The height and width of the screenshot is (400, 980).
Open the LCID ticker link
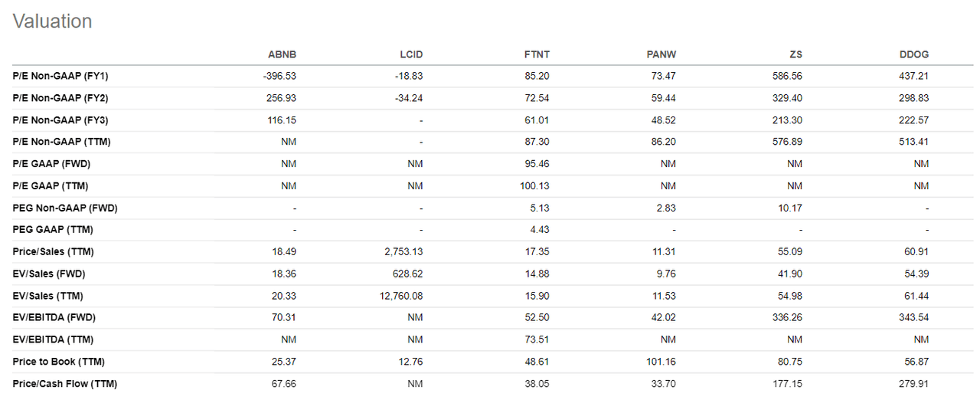(410, 54)
